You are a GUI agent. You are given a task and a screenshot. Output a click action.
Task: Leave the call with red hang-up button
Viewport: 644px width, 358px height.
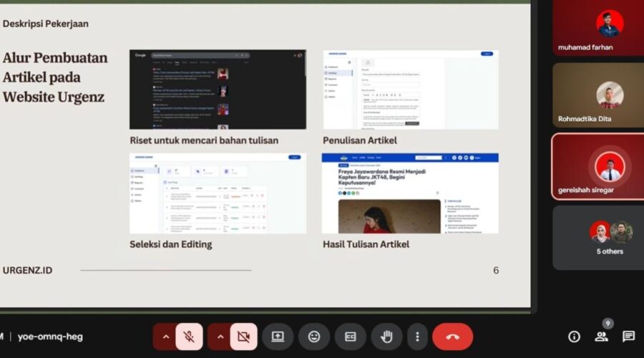[452, 337]
